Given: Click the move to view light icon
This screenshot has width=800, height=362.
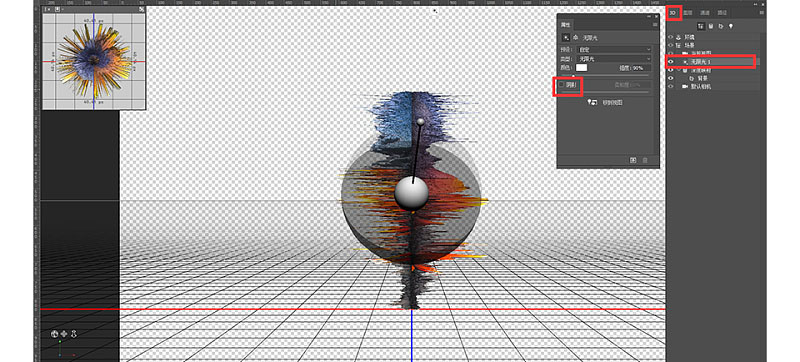Looking at the screenshot, I should (592, 102).
